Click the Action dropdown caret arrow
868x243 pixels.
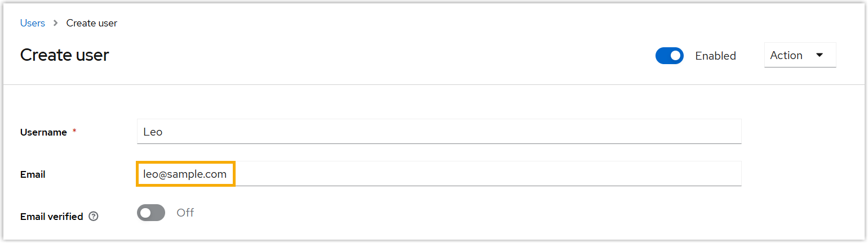point(820,55)
